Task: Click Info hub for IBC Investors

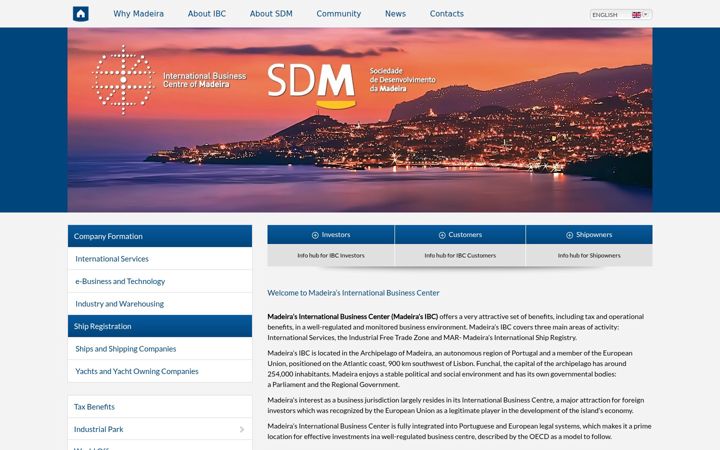Action: (x=331, y=255)
